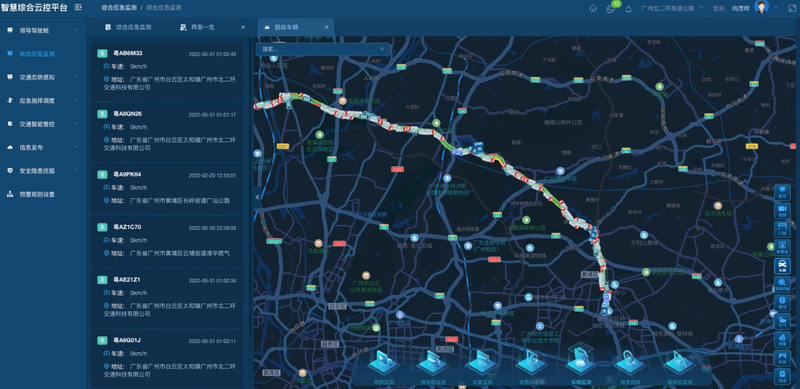Select vehicle record 粤A9PK64 in list
This screenshot has width=800, height=389.
pyautogui.click(x=166, y=188)
